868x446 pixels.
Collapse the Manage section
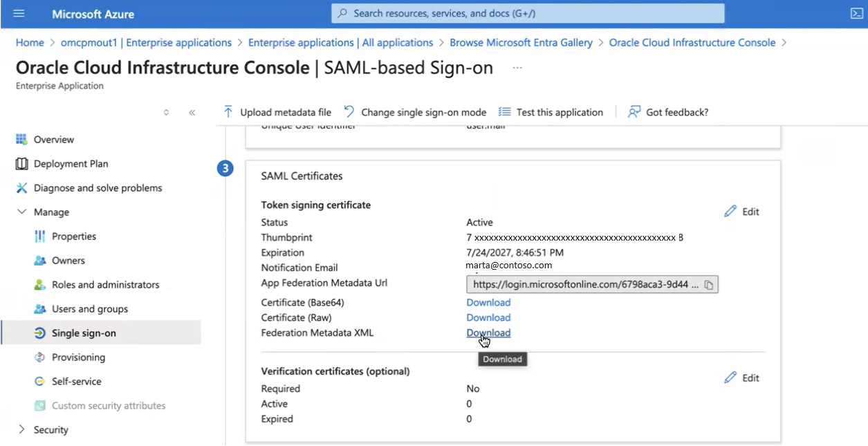click(x=21, y=212)
